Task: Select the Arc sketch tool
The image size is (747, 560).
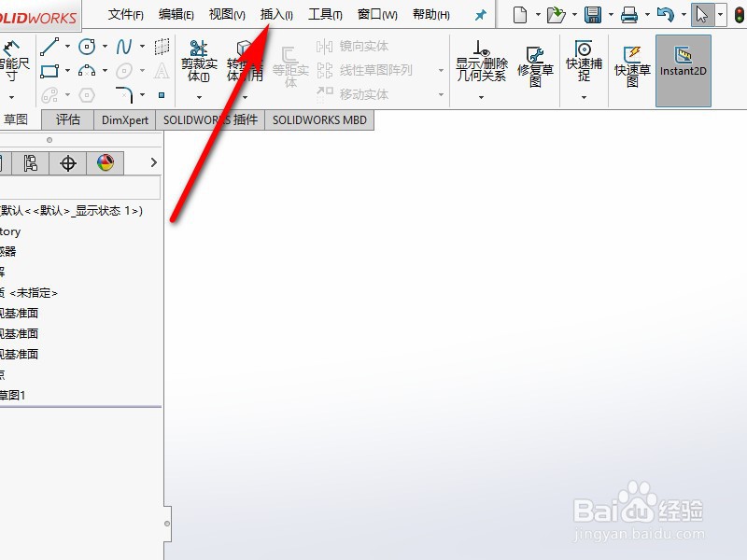Action: [x=87, y=71]
